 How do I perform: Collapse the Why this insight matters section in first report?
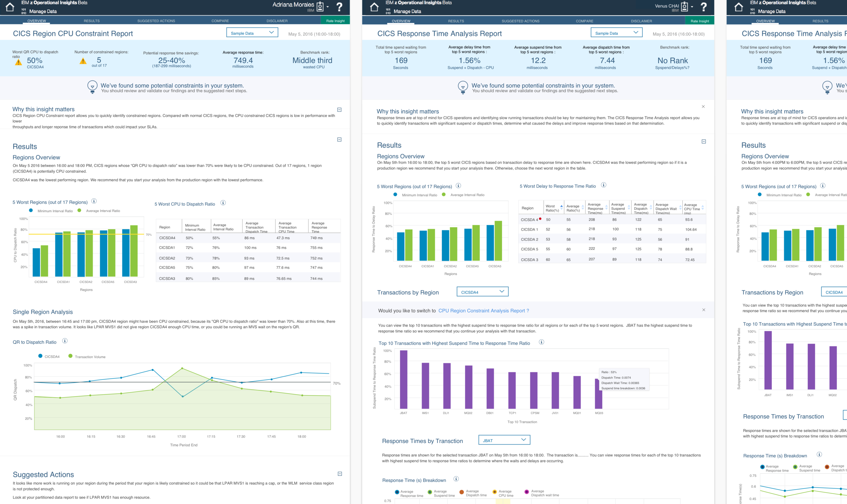[x=339, y=110]
